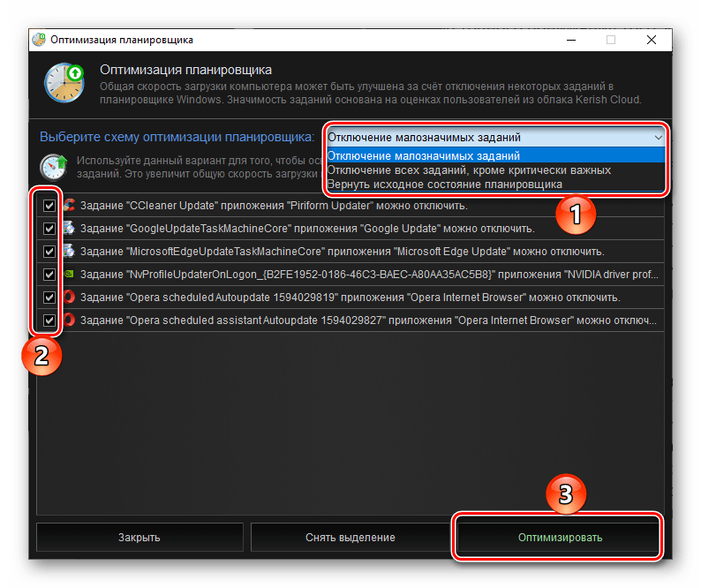Screen dimensions: 701x588
Task: Click the CCleaner icon in the task list
Action: coord(69,205)
